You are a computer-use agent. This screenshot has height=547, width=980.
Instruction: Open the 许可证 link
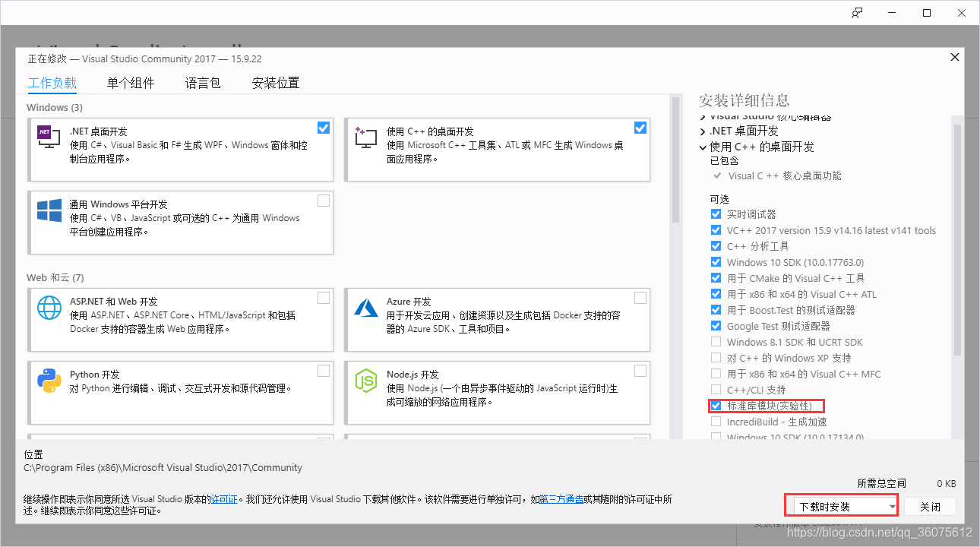point(225,499)
